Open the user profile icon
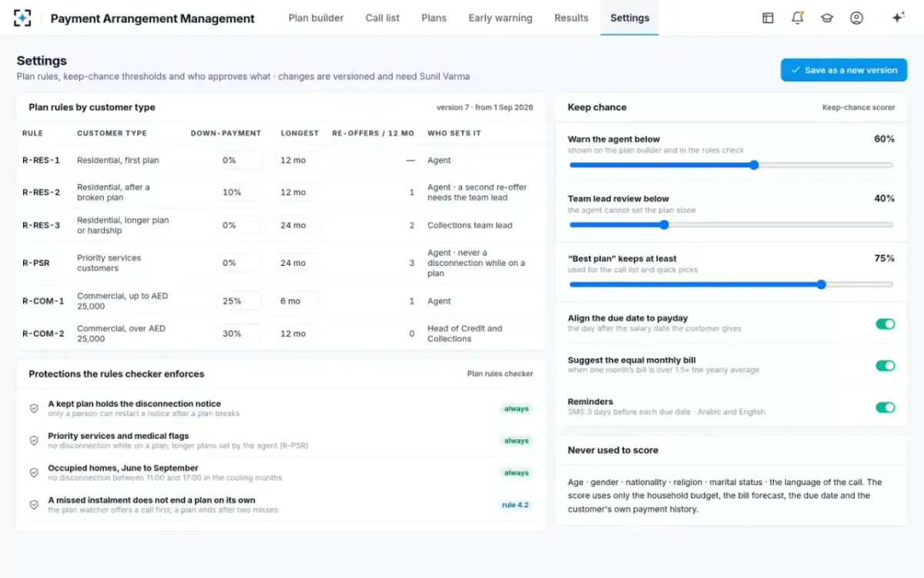 [856, 18]
